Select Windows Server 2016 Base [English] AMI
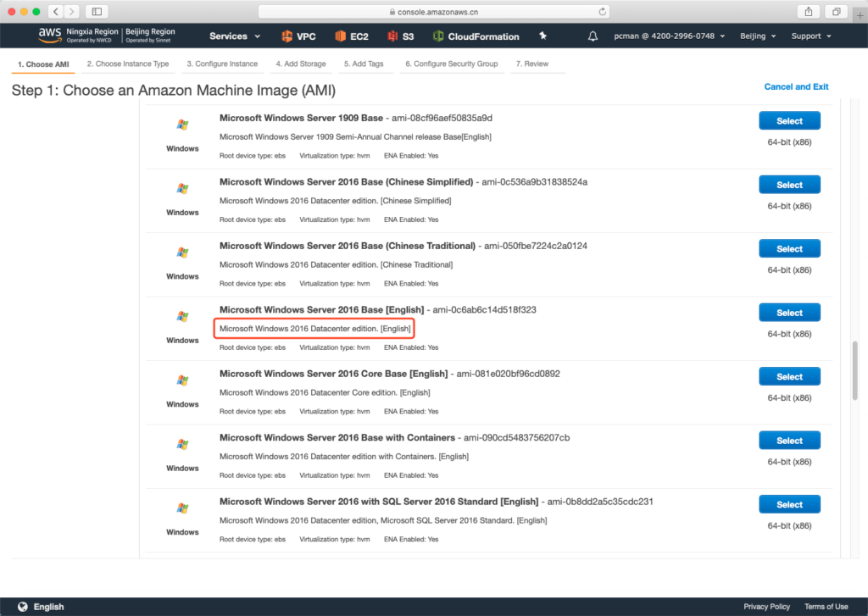This screenshot has width=868, height=616. pos(789,313)
